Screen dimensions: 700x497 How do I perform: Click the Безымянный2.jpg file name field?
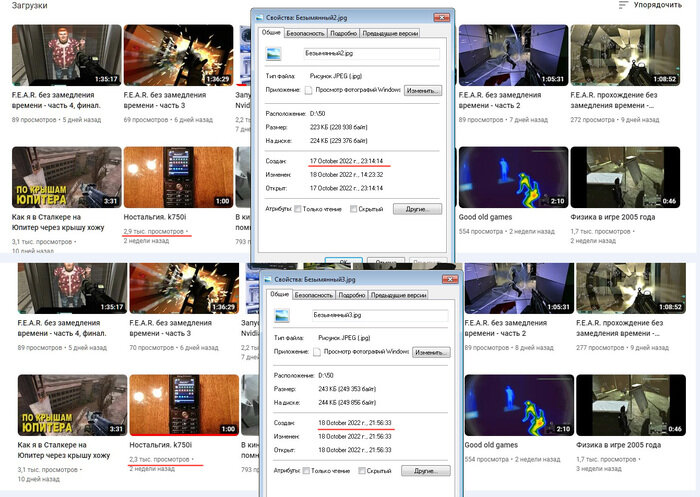pyautogui.click(x=371, y=54)
